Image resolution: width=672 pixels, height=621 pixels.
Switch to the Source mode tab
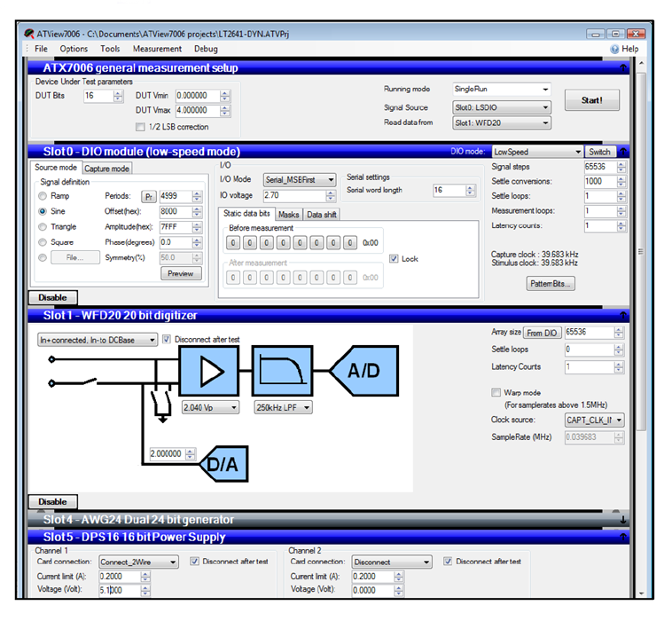[56, 168]
